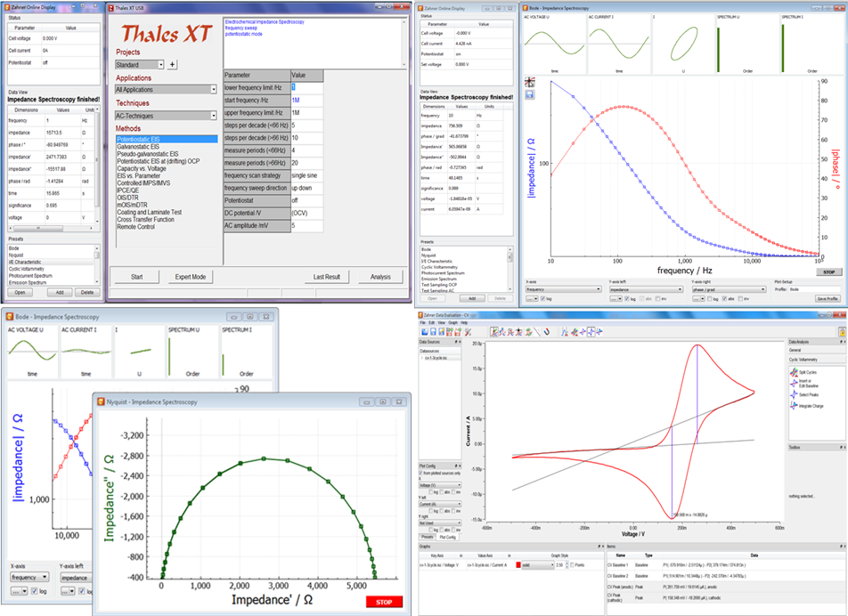Click the autoscale icon above Bode save icon
The height and width of the screenshot is (616, 848).
[x=530, y=83]
